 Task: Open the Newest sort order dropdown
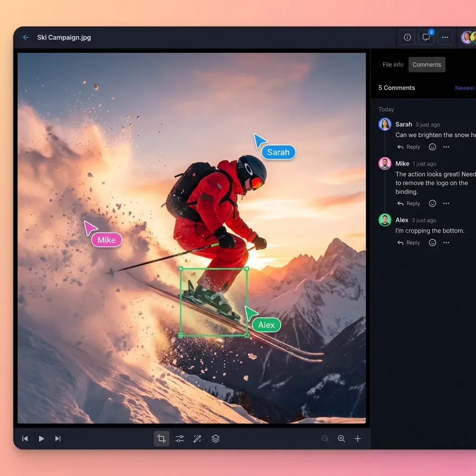pyautogui.click(x=464, y=88)
